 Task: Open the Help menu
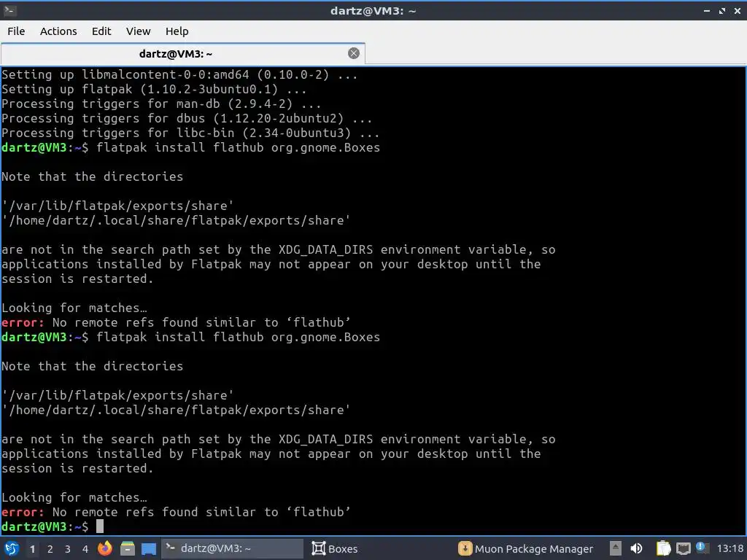177,31
